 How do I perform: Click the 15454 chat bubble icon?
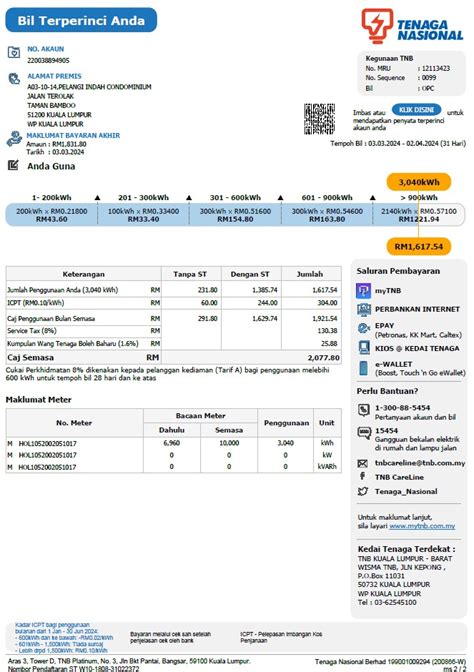click(x=364, y=432)
